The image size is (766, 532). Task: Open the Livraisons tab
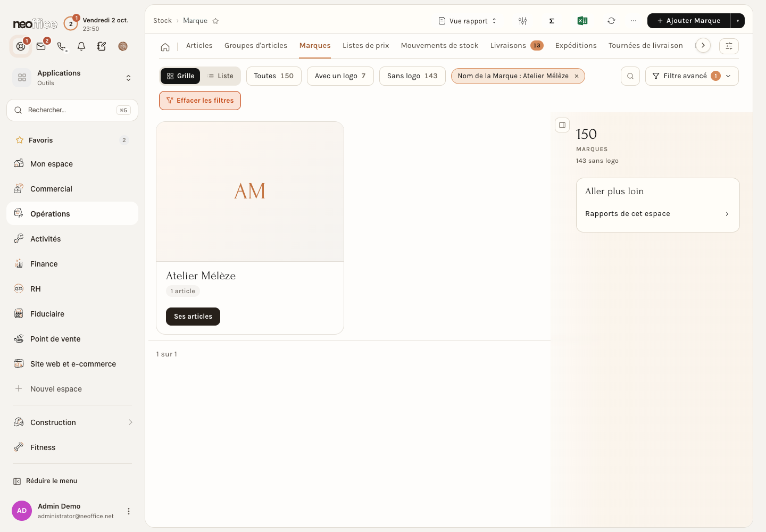pyautogui.click(x=517, y=46)
